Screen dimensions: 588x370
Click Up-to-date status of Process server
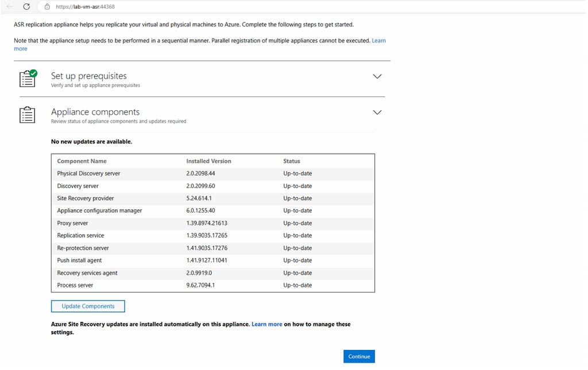click(297, 285)
